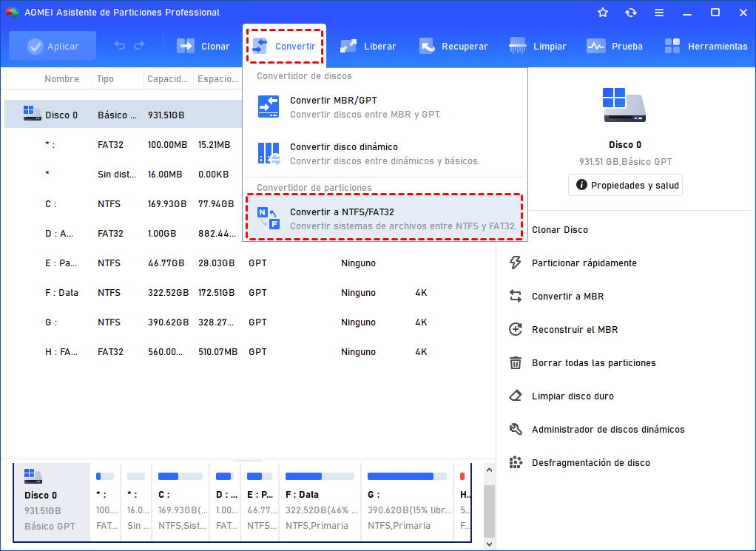Click the NTFS/FAT32 conversion icon
The width and height of the screenshot is (756, 551).
pyautogui.click(x=268, y=218)
